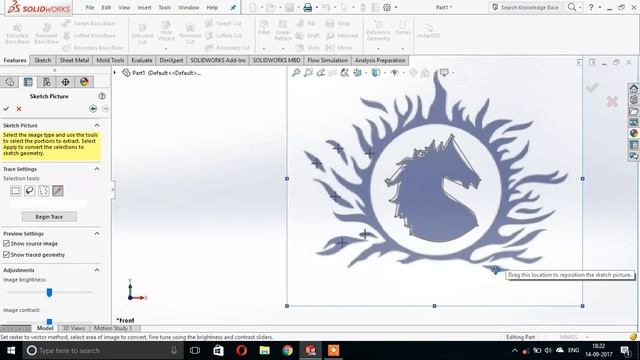Click Previous View icon in view toolbar

pos(321,73)
